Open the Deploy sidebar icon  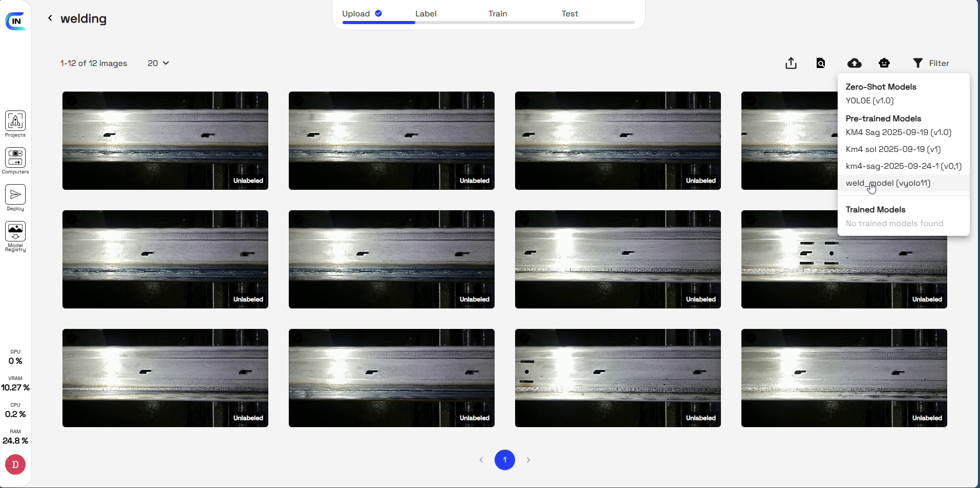point(15,195)
